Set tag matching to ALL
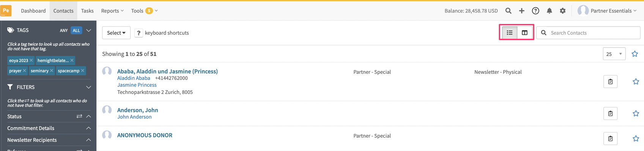Viewport: 644px width, 151px height. click(x=76, y=30)
